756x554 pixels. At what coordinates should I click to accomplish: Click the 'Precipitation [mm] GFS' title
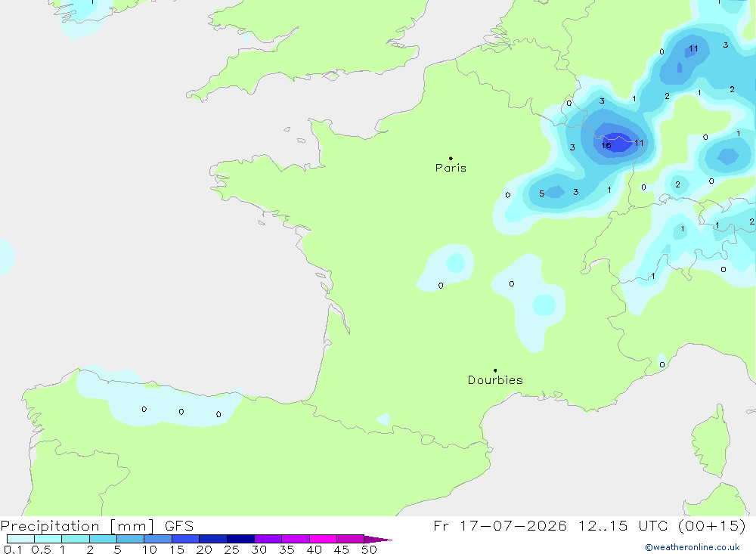coord(97,525)
